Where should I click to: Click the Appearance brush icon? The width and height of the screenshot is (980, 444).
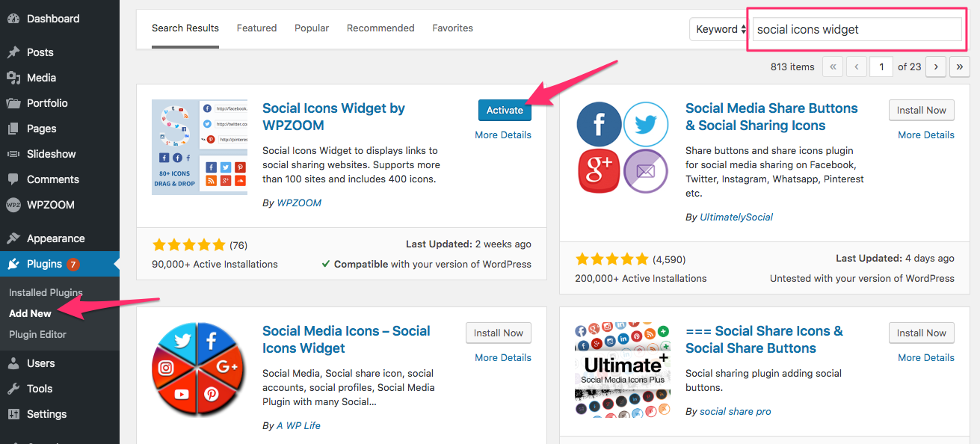click(13, 238)
